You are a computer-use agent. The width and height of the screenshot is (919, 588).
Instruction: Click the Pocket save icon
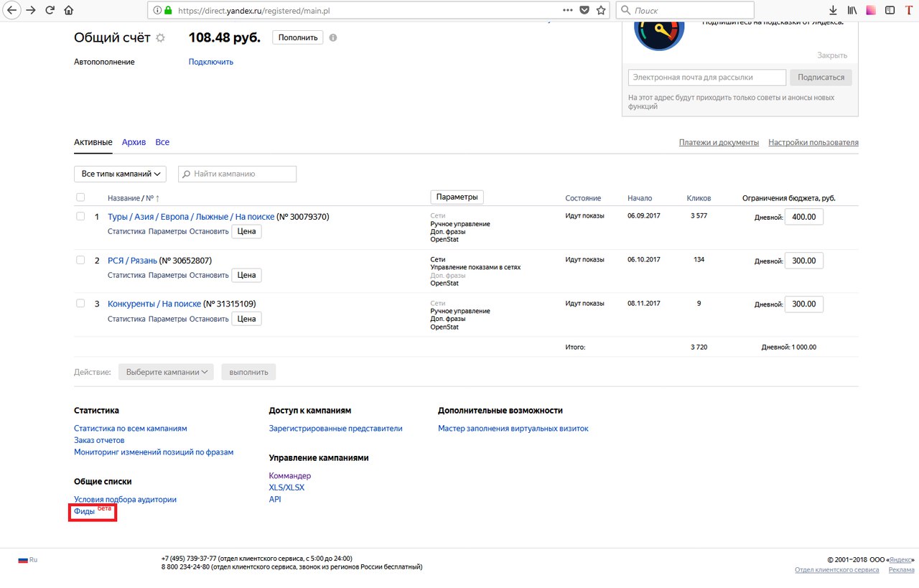(584, 10)
